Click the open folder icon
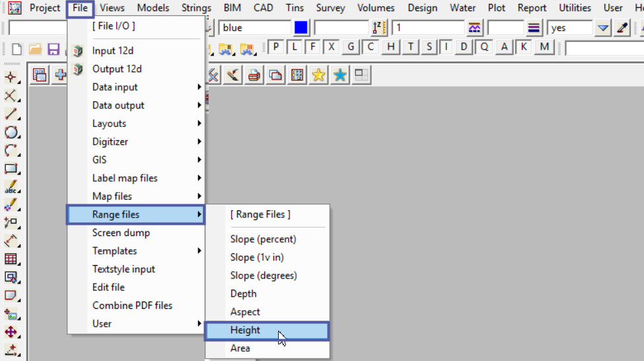 (35, 50)
